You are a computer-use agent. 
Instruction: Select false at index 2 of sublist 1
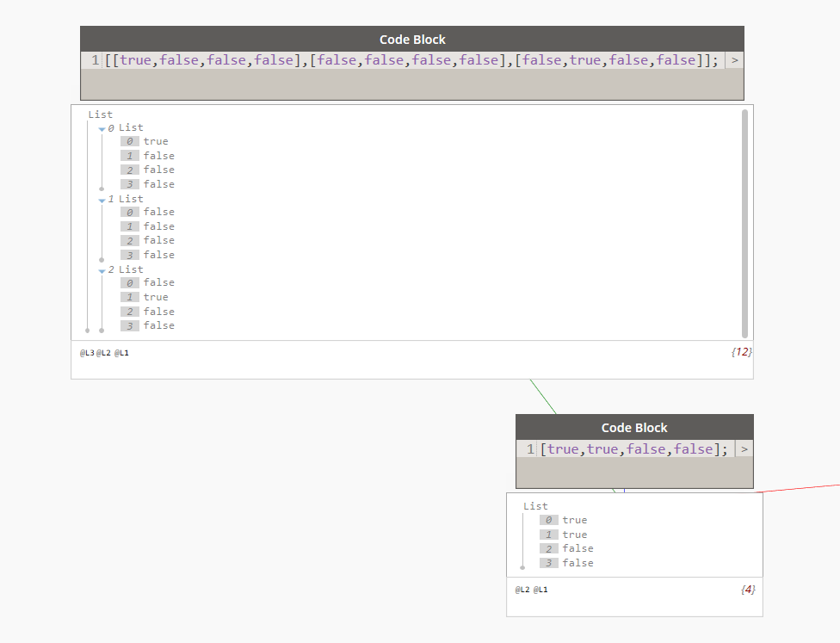[158, 240]
